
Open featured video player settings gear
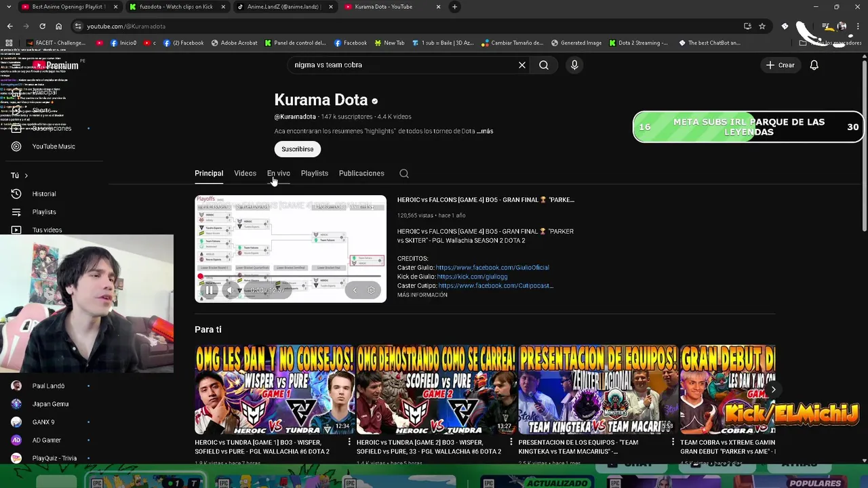pos(371,290)
